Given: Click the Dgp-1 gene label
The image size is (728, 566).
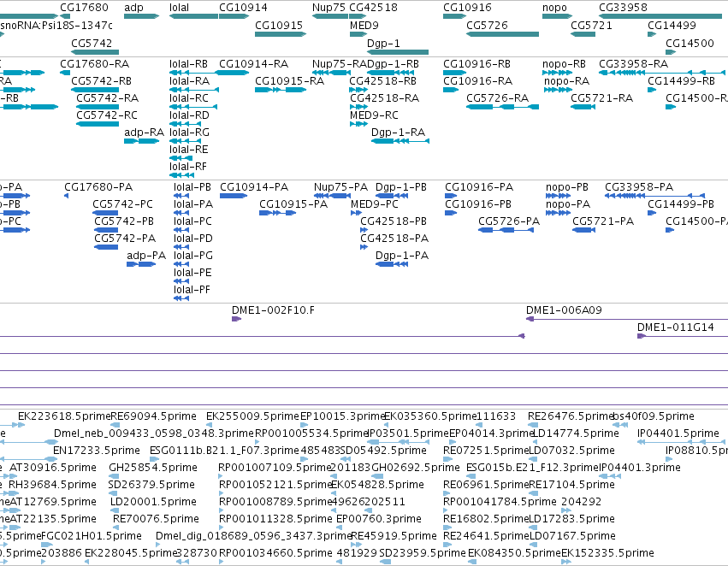Looking at the screenshot, I should pos(383,43).
